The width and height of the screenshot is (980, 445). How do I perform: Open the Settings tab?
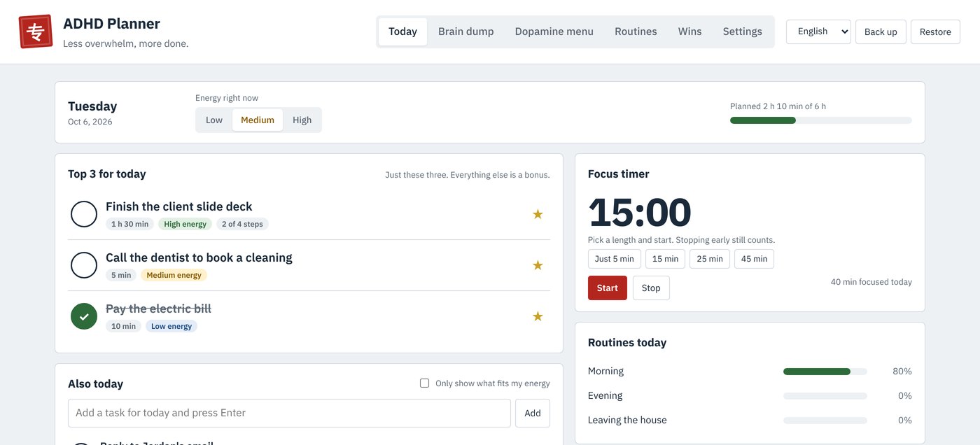point(742,31)
